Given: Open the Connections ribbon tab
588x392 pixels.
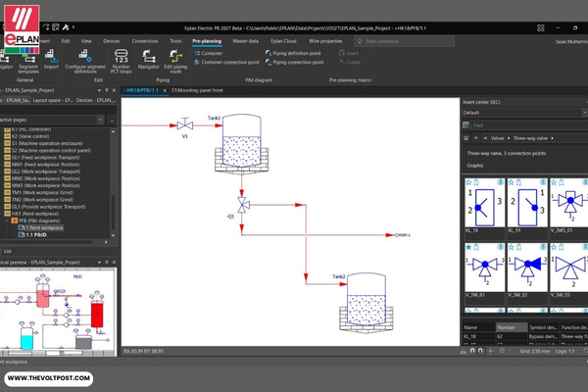Looking at the screenshot, I should point(145,41).
